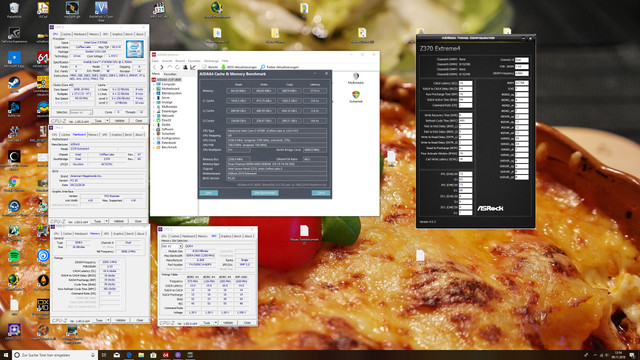Image resolution: width=640 pixels, height=360 pixels.
Task: Open the socket Selection dropdown in CPU-Z CPU window
Action: [x=81, y=112]
